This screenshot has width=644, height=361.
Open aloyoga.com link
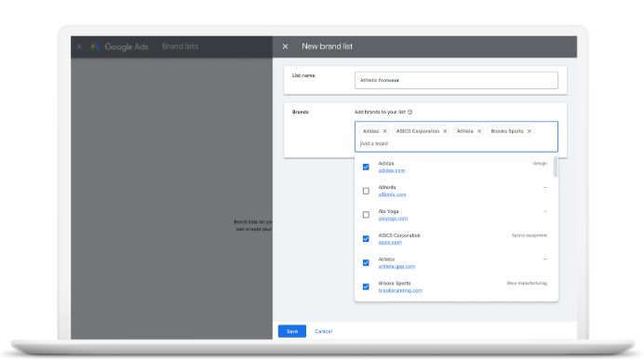coord(393,219)
